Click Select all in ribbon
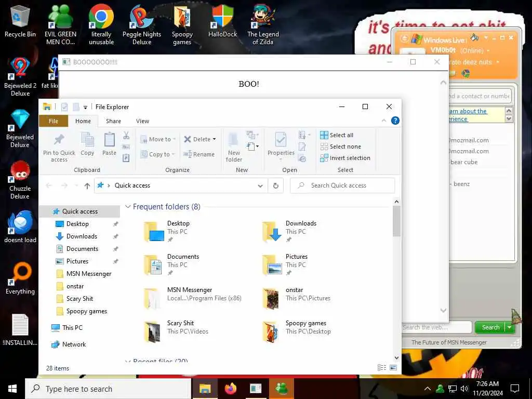 pyautogui.click(x=337, y=135)
